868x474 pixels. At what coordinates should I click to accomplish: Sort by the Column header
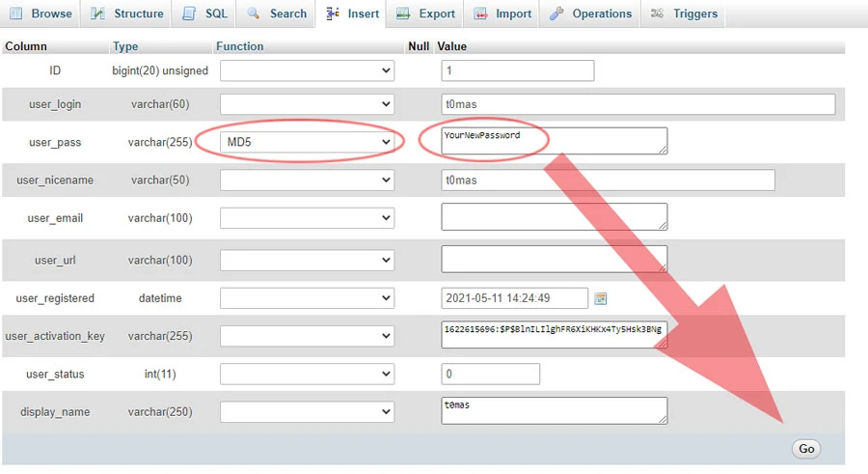[25, 46]
